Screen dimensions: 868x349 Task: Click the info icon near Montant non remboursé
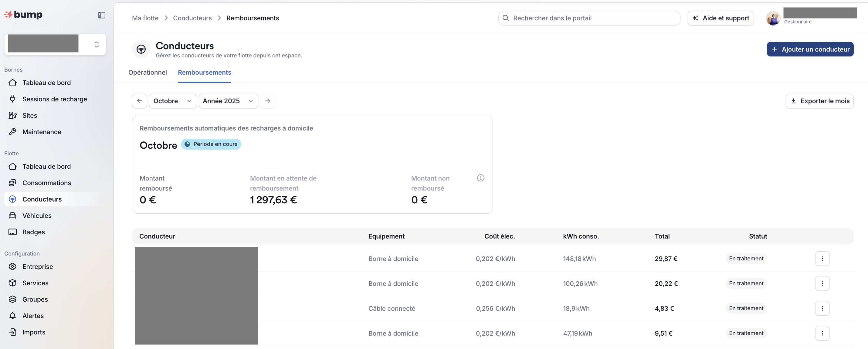[x=480, y=178]
